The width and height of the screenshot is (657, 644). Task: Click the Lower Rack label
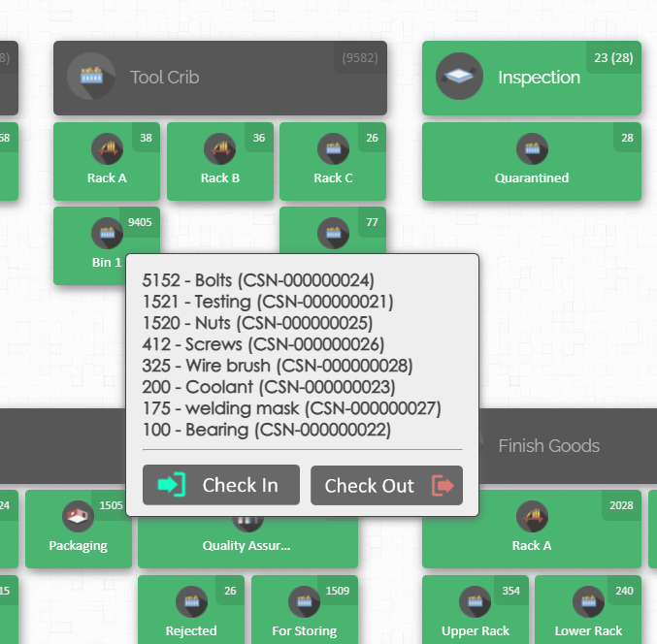(589, 631)
